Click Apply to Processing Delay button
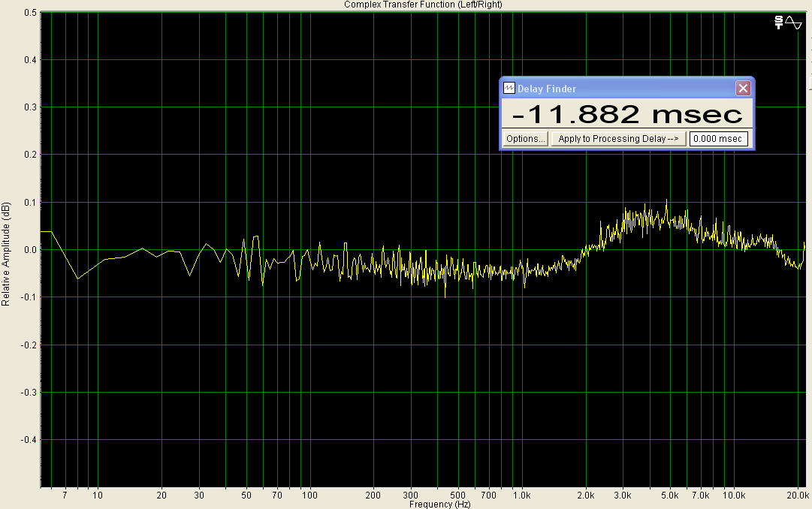The image size is (812, 509). pyautogui.click(x=618, y=139)
